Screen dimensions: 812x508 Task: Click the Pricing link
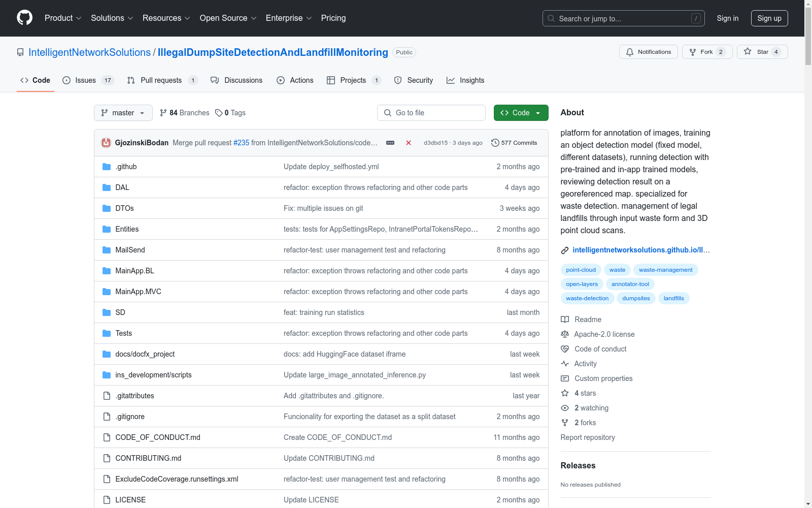(x=333, y=18)
